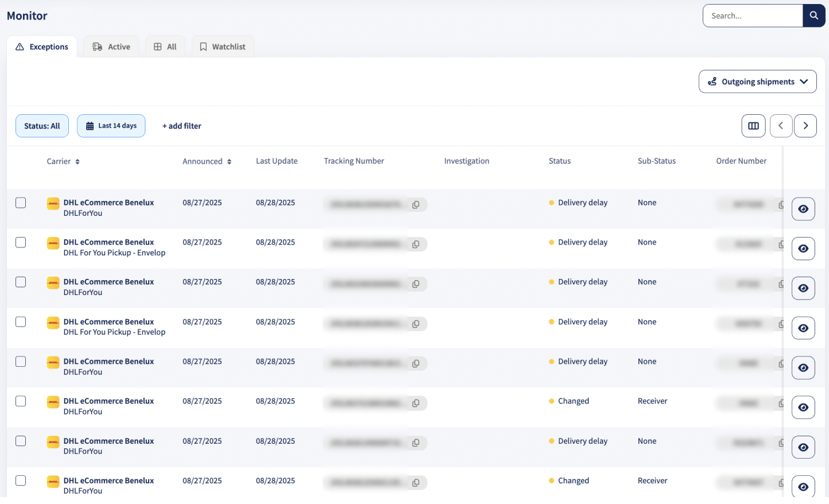Copy order number in the first row
The image size is (829, 504).
[x=780, y=204]
